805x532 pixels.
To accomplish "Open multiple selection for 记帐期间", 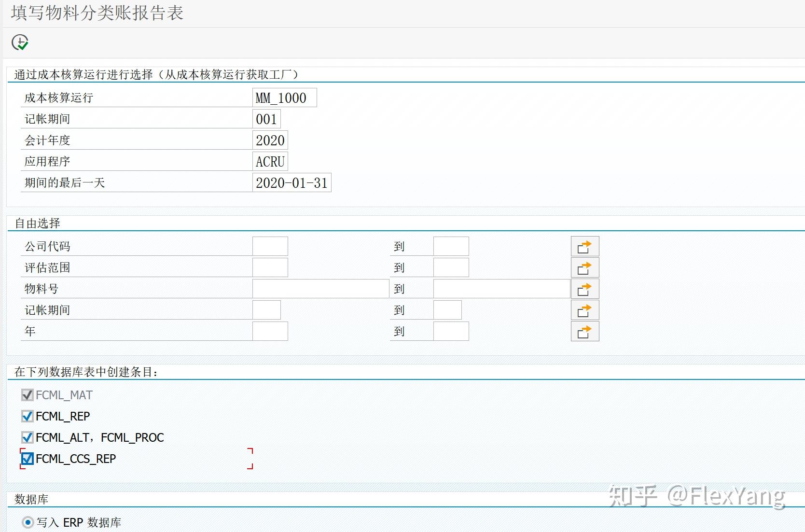I will (x=584, y=309).
